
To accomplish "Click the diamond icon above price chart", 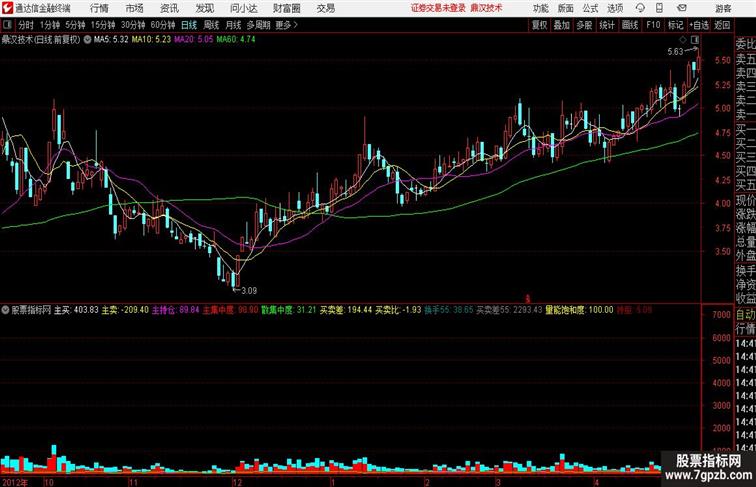I will tap(683, 40).
